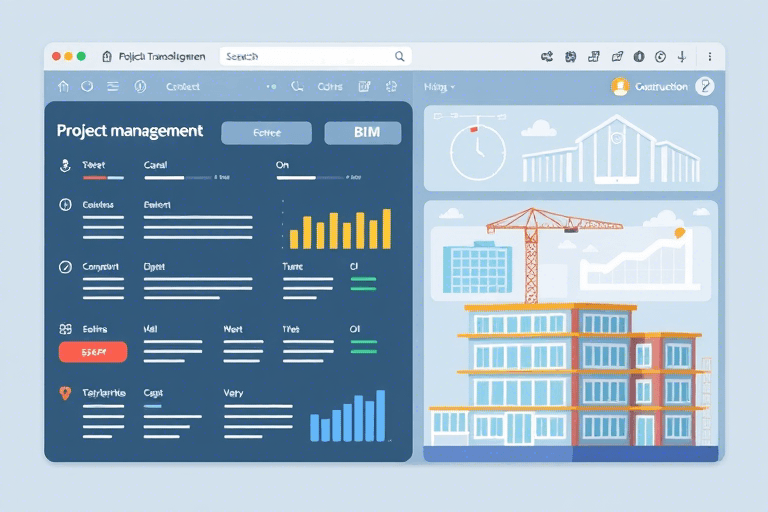
Task: Click the phone icon in the navigation bar
Action: (297, 87)
